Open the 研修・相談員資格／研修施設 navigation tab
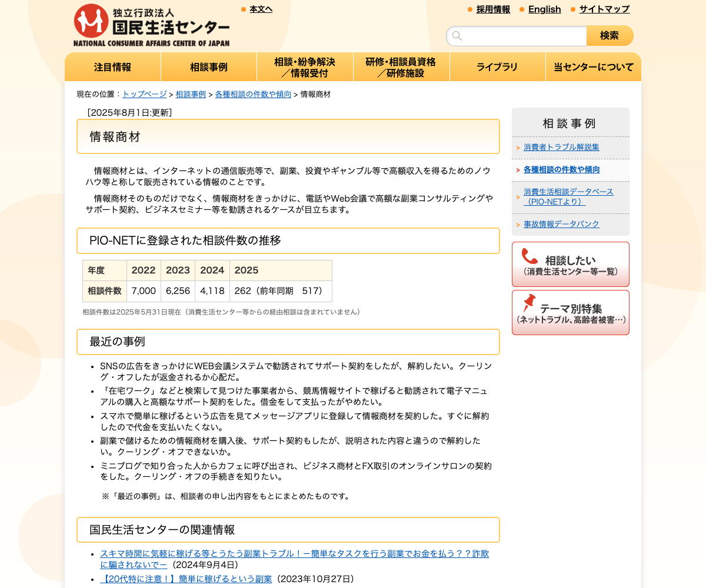This screenshot has width=706, height=588. pyautogui.click(x=401, y=67)
